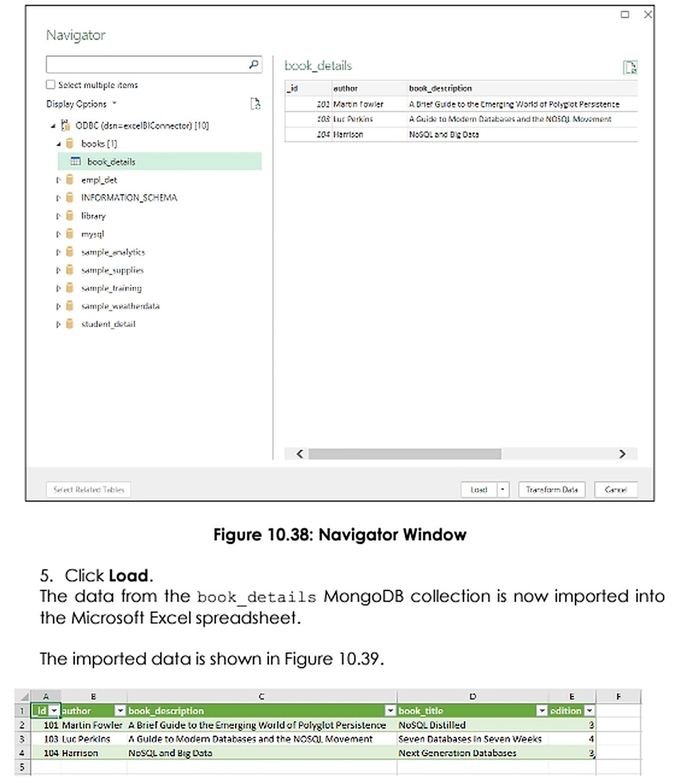Select the book_details table in tree
Viewport: 681px width, 784px height.
159,161
